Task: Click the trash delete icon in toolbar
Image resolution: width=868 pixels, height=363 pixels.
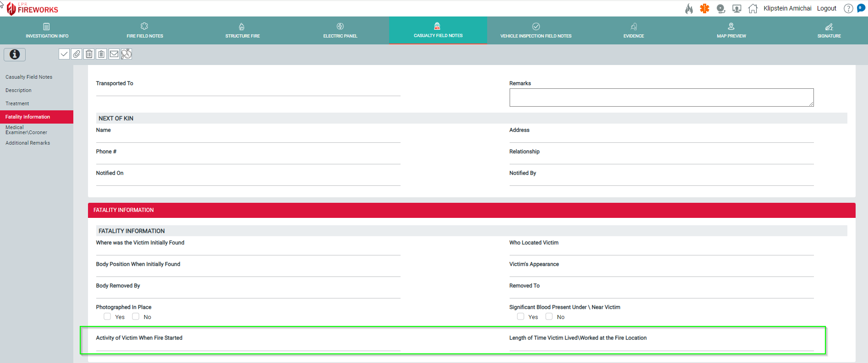Action: point(89,54)
